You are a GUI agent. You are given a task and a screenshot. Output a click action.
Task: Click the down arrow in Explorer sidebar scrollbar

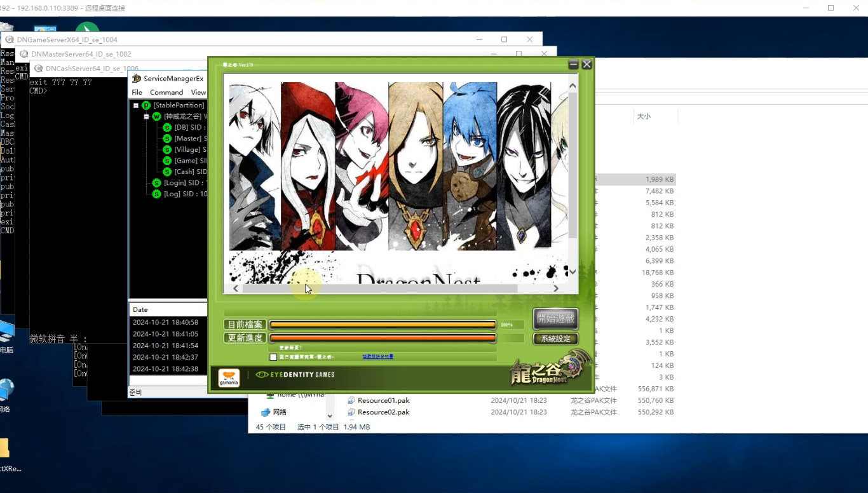pyautogui.click(x=329, y=416)
